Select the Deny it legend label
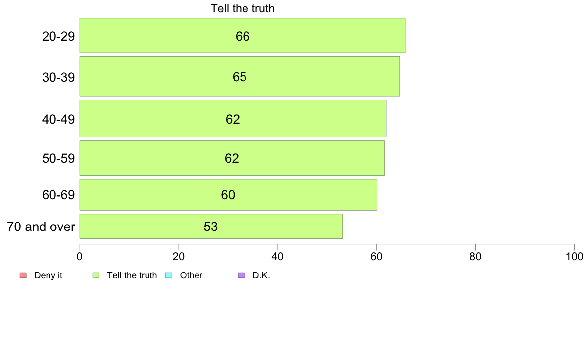The image size is (588, 364). click(x=49, y=275)
